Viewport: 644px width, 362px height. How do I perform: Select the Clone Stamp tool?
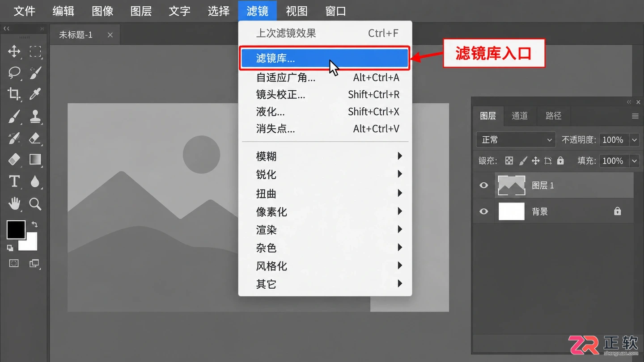[35, 117]
